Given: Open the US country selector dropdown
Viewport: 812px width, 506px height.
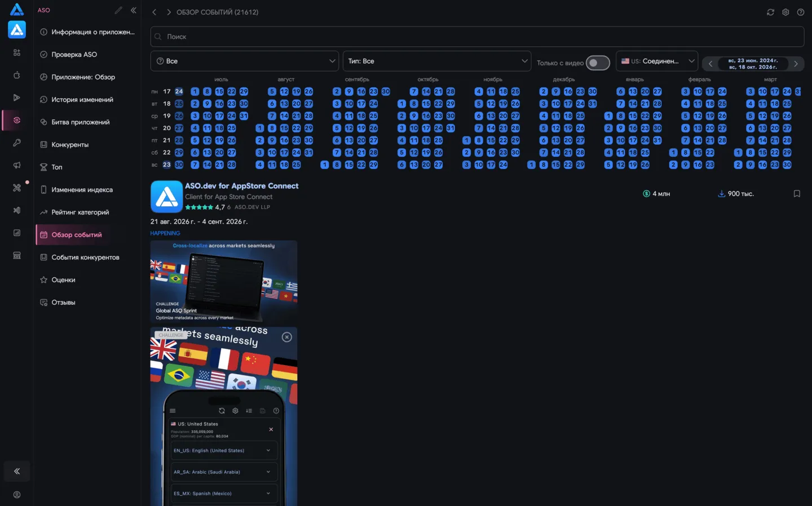Looking at the screenshot, I should [657, 61].
